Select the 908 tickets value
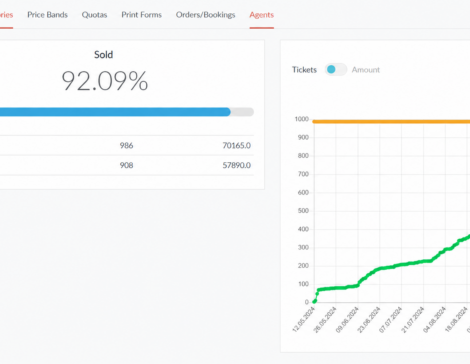Screen dimensions: 470x364 126,165
